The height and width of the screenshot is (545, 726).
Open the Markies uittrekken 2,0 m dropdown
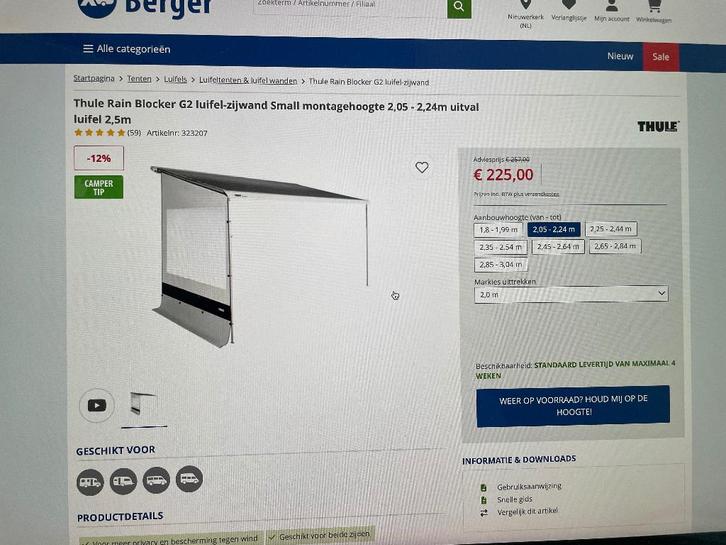571,294
